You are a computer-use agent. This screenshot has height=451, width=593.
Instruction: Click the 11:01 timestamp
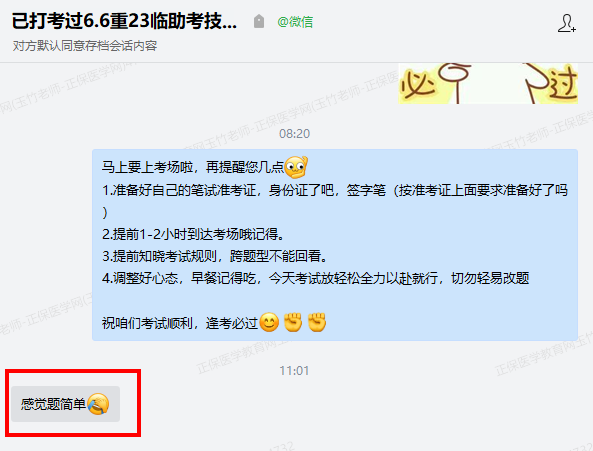point(294,371)
